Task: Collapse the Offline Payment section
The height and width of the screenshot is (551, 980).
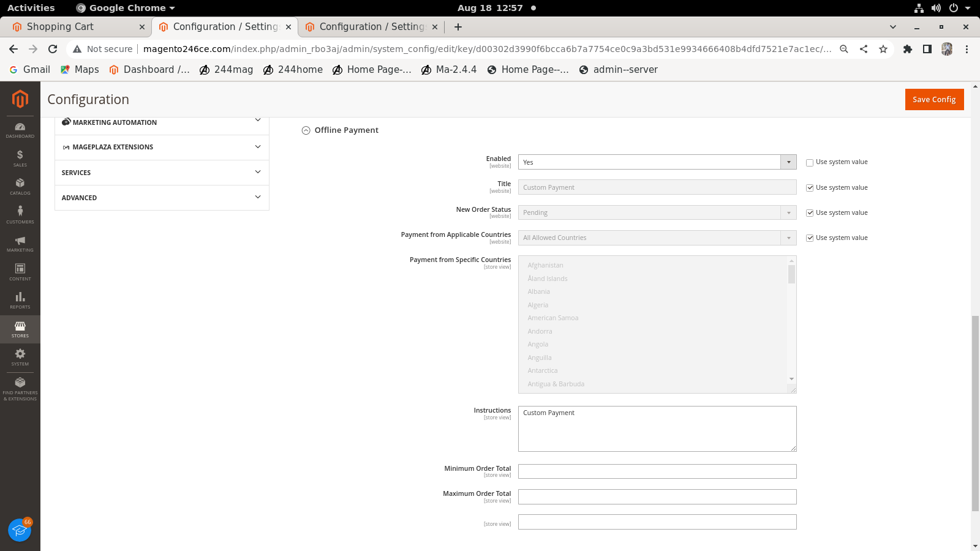Action: 306,130
